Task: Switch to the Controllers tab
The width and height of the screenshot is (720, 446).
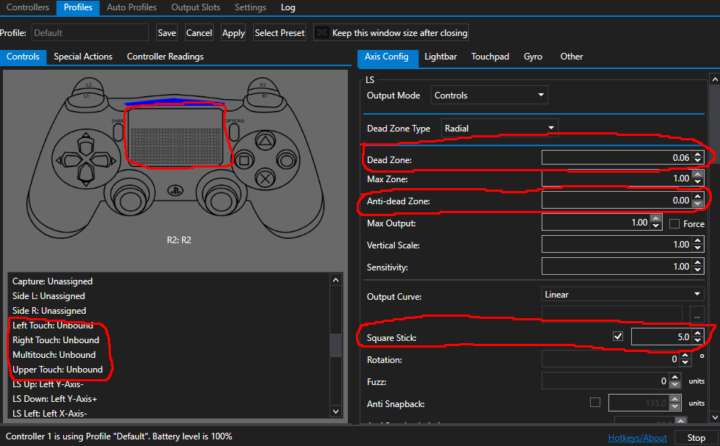Action: 28,7
